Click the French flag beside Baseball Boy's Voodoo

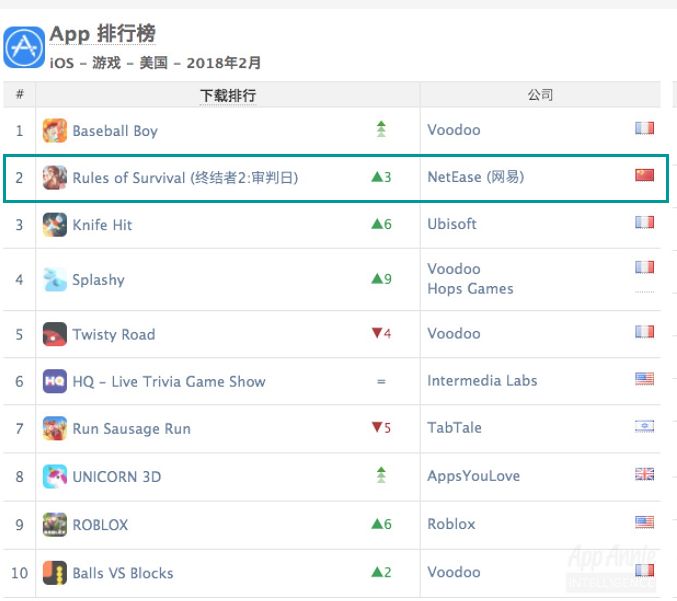[x=644, y=128]
